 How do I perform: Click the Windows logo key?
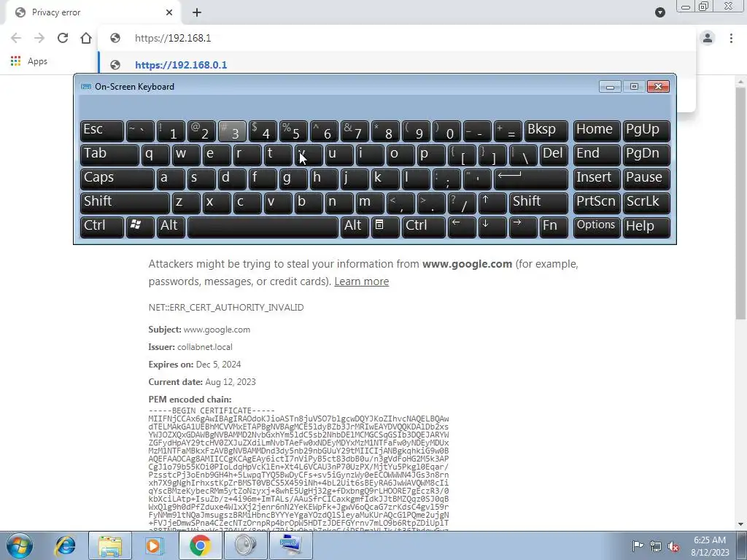[140, 227]
